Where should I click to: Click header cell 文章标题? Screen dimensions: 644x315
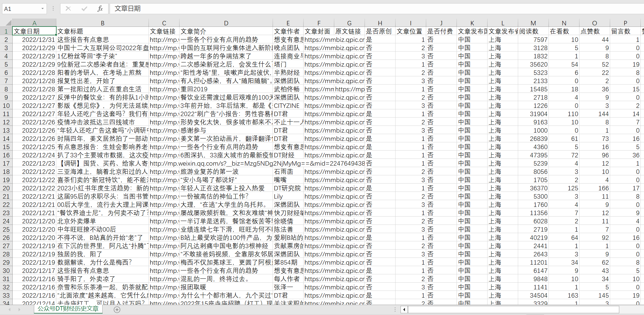pos(102,31)
